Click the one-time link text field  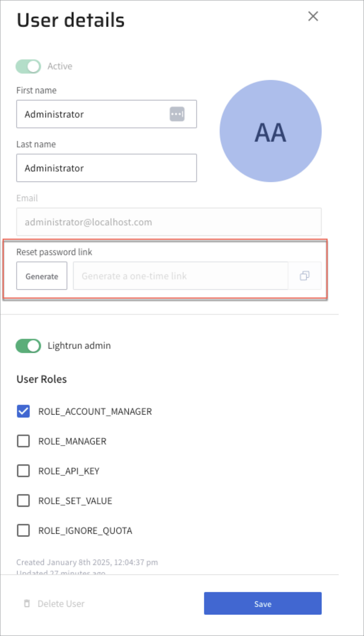(x=180, y=276)
